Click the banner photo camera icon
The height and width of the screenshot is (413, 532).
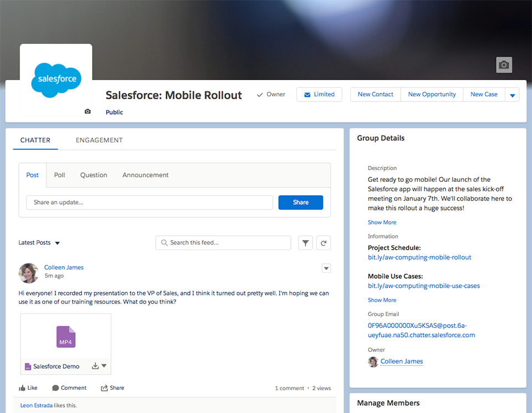pos(504,65)
